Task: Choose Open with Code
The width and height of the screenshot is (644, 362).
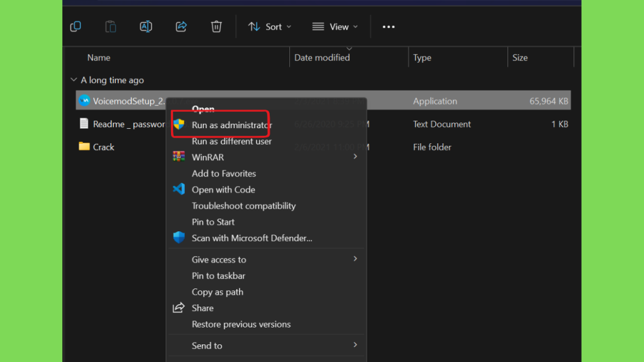Action: point(223,190)
